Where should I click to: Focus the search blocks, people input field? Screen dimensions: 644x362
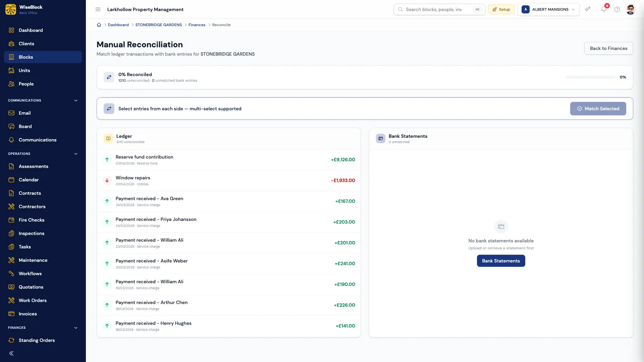(x=439, y=9)
